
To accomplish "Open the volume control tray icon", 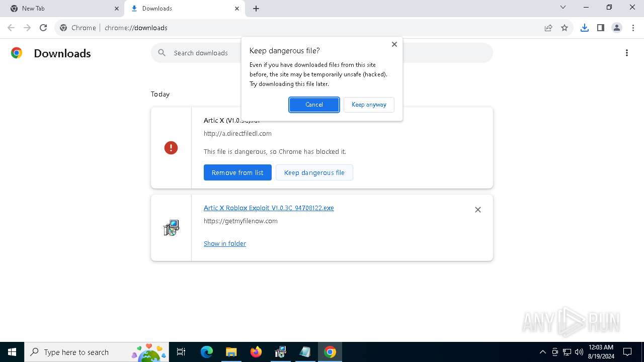I will point(579,352).
